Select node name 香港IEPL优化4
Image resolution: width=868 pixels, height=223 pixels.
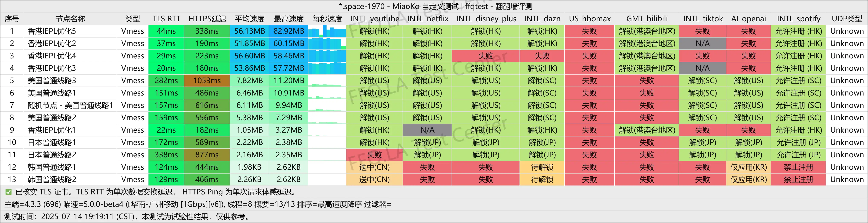(52, 56)
